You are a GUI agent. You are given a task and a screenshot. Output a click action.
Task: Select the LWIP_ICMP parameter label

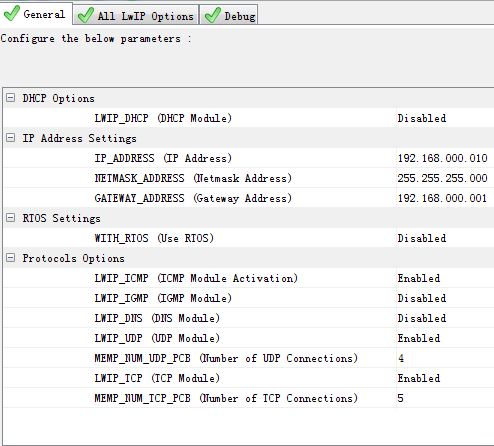click(196, 278)
